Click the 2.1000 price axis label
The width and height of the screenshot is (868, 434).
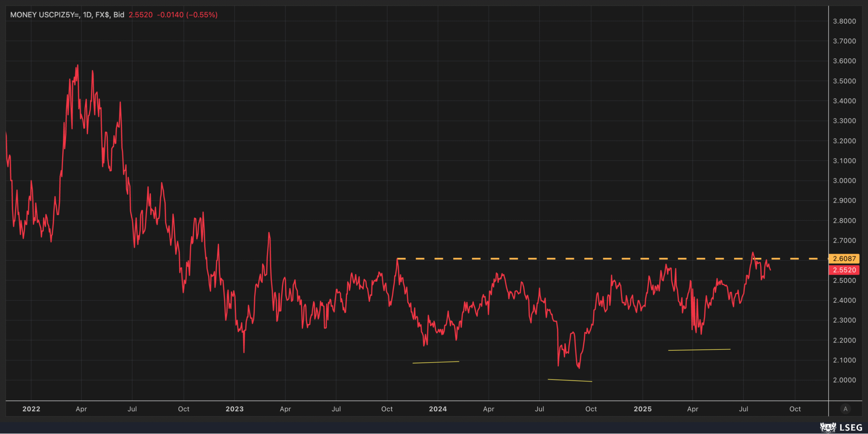(x=844, y=360)
